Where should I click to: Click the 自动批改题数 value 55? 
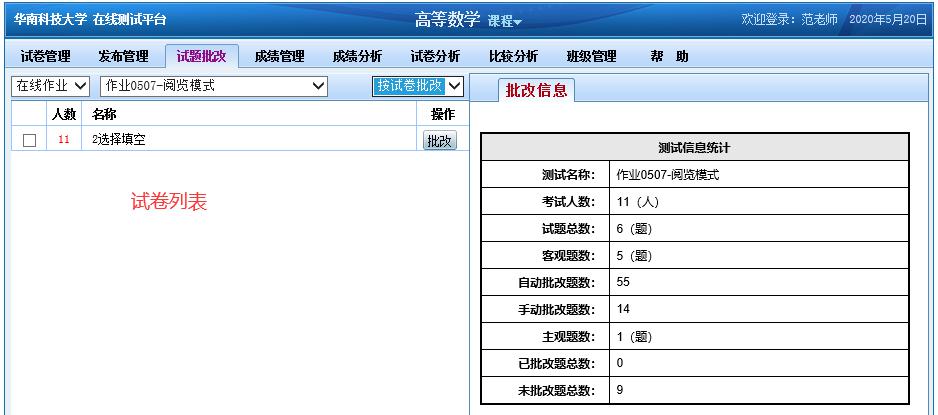[623, 282]
